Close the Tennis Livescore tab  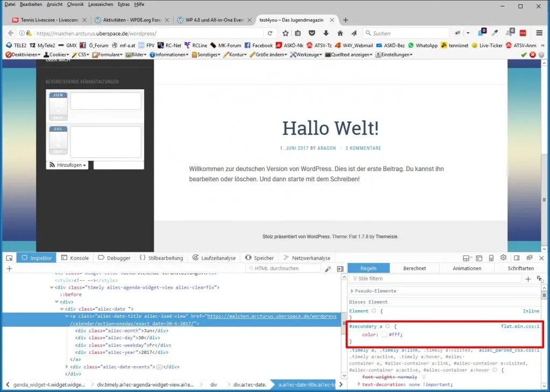84,20
